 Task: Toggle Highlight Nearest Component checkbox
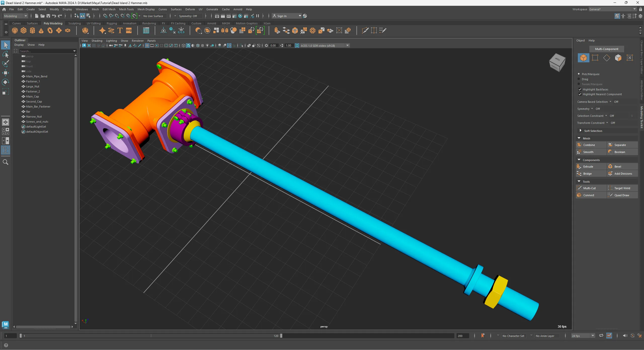pyautogui.click(x=580, y=94)
